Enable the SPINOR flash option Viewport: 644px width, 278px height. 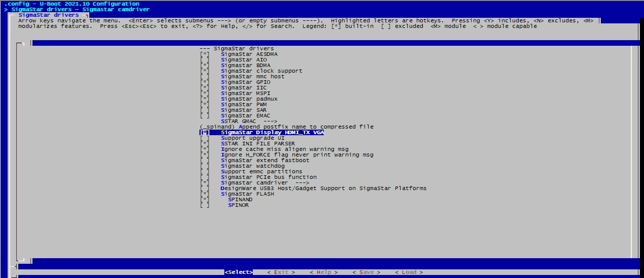click(x=205, y=205)
